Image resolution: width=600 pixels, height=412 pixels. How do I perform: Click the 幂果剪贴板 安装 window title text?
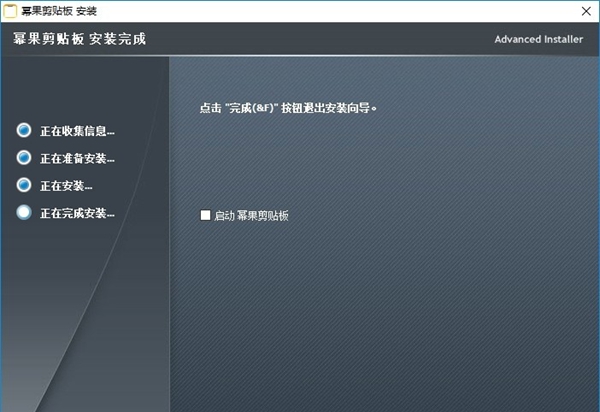tap(59, 11)
